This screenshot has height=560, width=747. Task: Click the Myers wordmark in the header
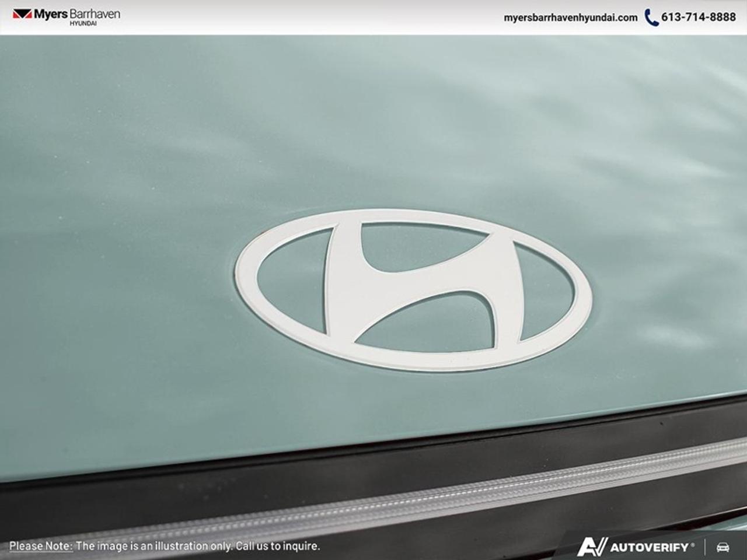pos(51,13)
